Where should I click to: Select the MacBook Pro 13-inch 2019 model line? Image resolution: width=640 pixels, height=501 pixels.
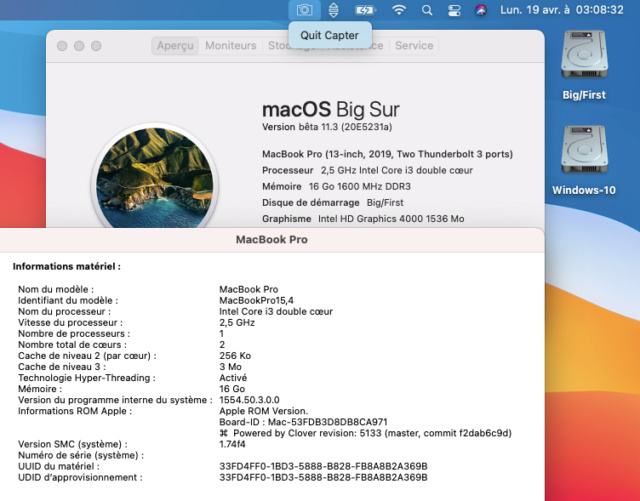[387, 154]
